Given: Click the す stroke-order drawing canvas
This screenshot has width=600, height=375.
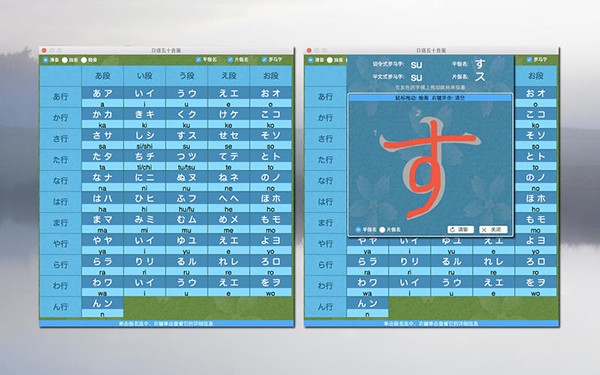Looking at the screenshot, I should tap(430, 163).
